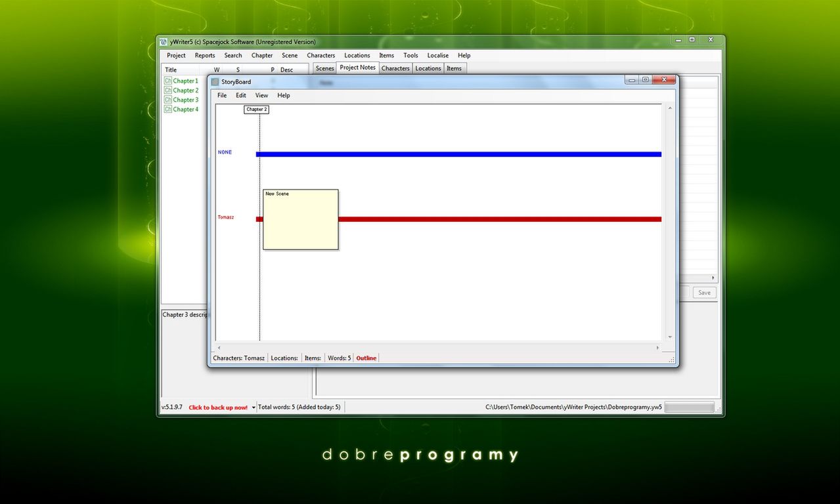
Task: Switch to the Items tab
Action: pos(454,68)
